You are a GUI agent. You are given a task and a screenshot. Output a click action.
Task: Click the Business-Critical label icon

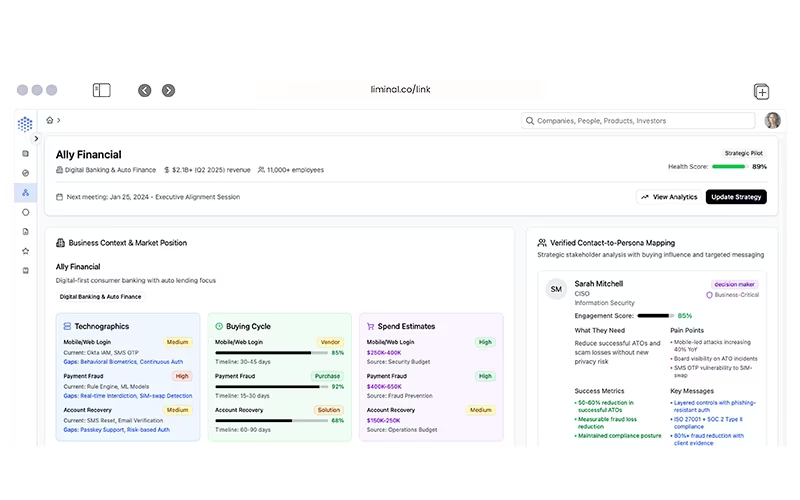coord(709,295)
